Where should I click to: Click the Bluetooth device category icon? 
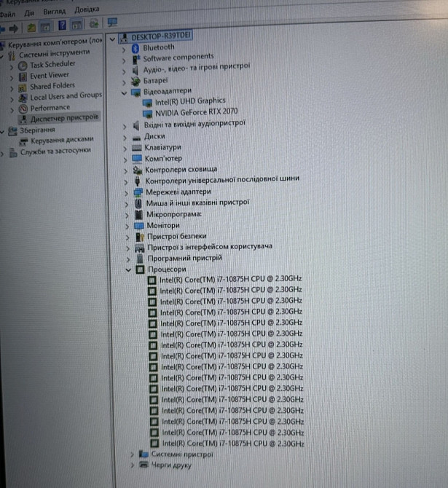point(135,47)
